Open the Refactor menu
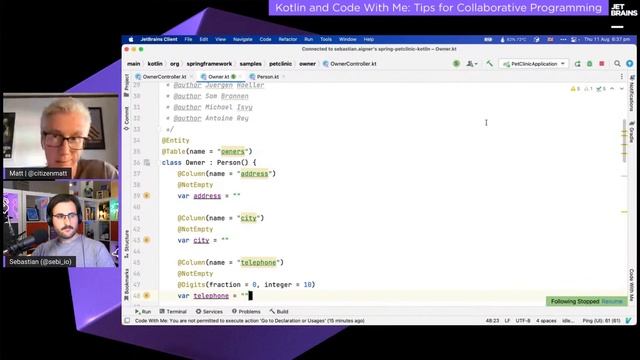The image size is (640, 360). point(288,40)
